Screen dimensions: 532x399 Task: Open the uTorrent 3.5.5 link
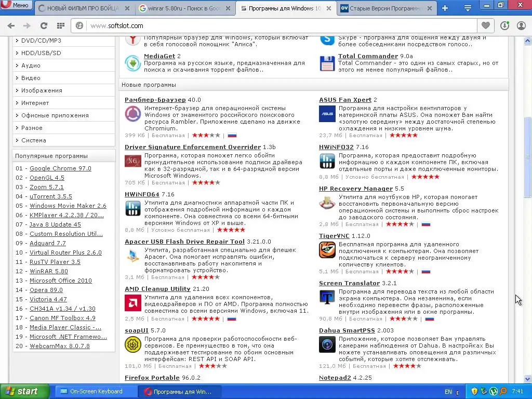(51, 196)
